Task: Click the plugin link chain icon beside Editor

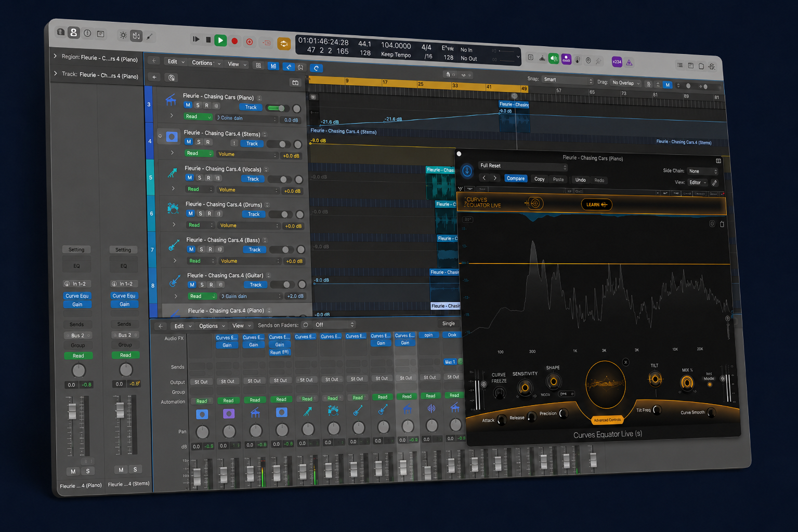Action: [715, 183]
